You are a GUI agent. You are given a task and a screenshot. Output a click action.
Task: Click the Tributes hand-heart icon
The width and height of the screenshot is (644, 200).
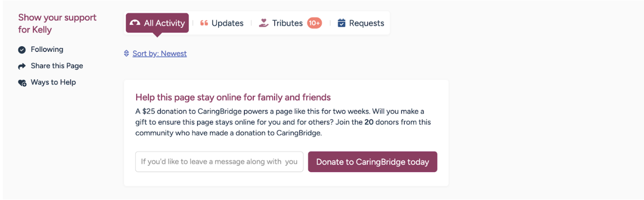(264, 23)
